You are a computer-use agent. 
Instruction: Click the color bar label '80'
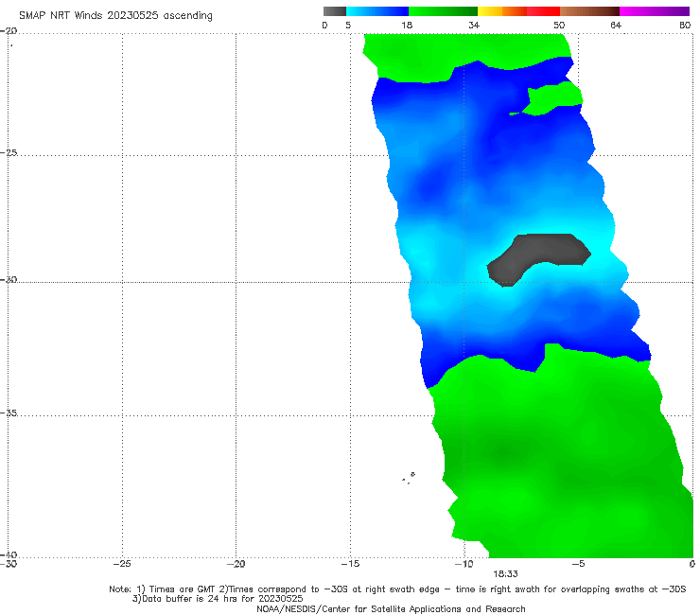685,26
